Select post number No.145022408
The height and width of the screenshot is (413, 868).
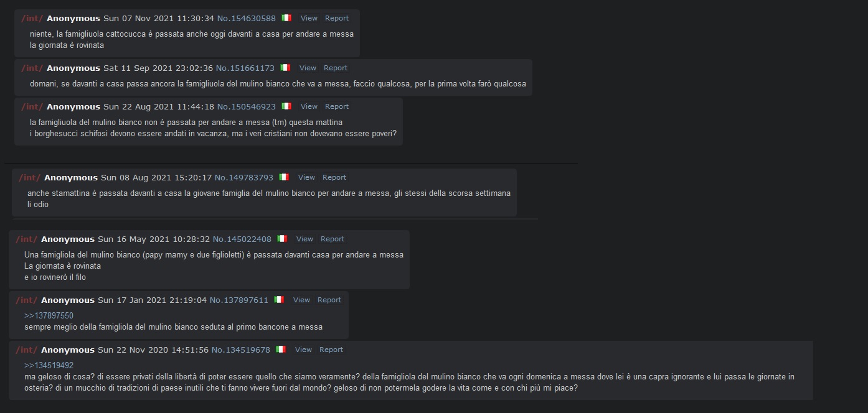(x=242, y=239)
